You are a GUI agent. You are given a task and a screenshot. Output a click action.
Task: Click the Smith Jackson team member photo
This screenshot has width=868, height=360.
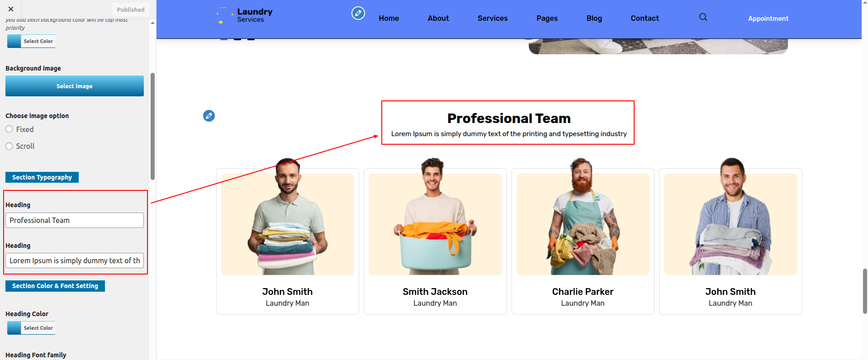435,222
